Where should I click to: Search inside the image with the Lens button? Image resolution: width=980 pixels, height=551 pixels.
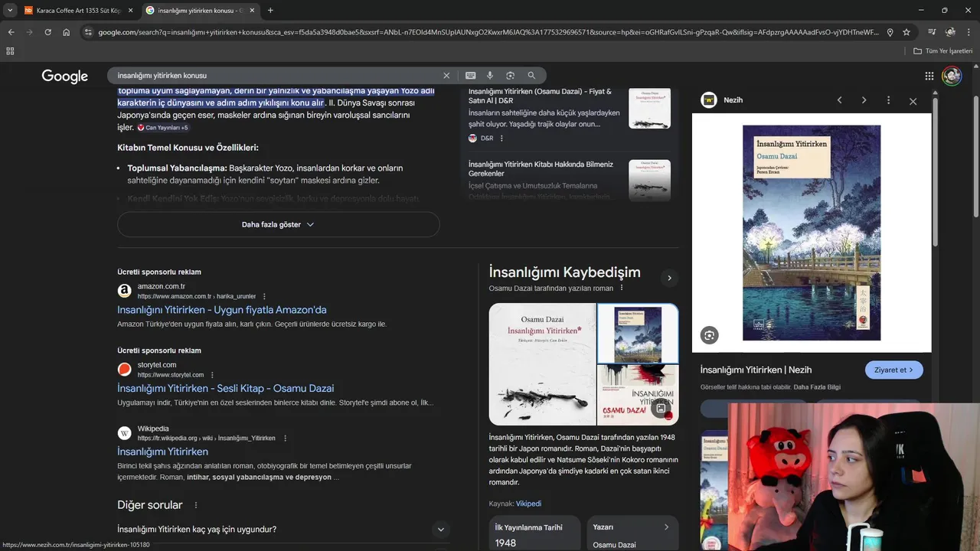[x=709, y=334]
